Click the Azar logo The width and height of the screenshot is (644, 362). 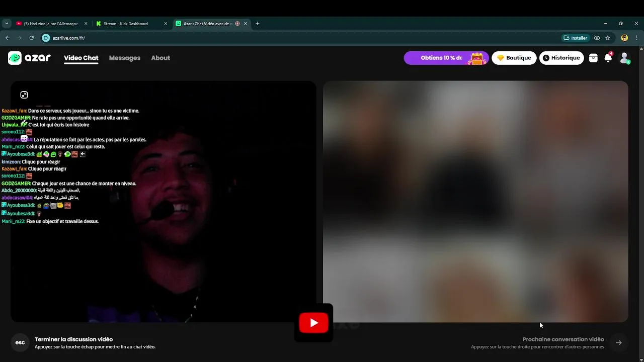29,58
